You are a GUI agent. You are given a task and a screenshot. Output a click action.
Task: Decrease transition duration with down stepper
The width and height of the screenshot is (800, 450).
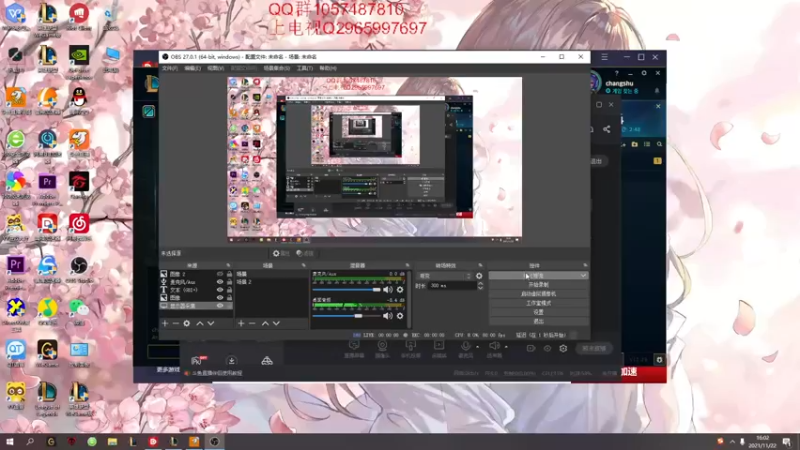pos(480,288)
